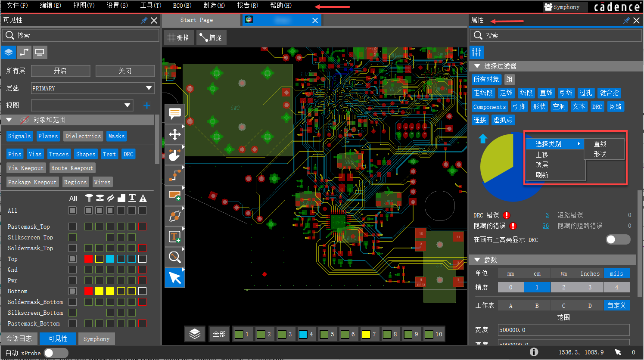Click the DRC error warning icon

click(x=507, y=215)
